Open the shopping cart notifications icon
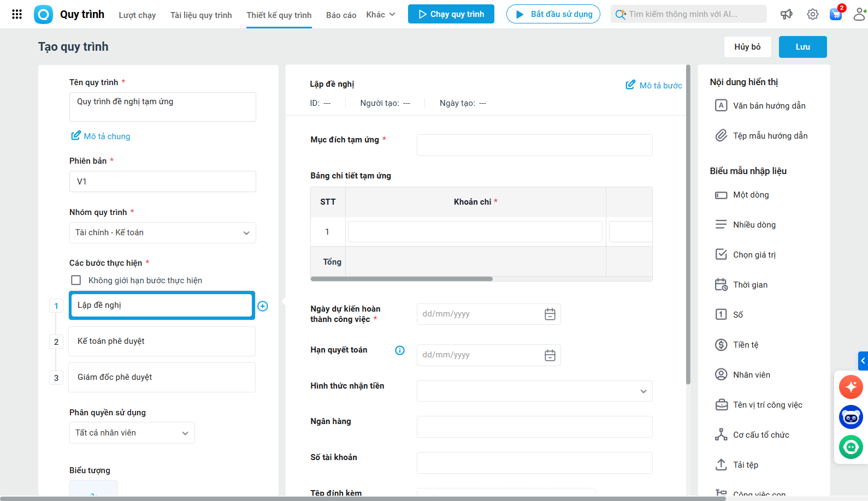This screenshot has height=501, width=868. pyautogui.click(x=836, y=14)
